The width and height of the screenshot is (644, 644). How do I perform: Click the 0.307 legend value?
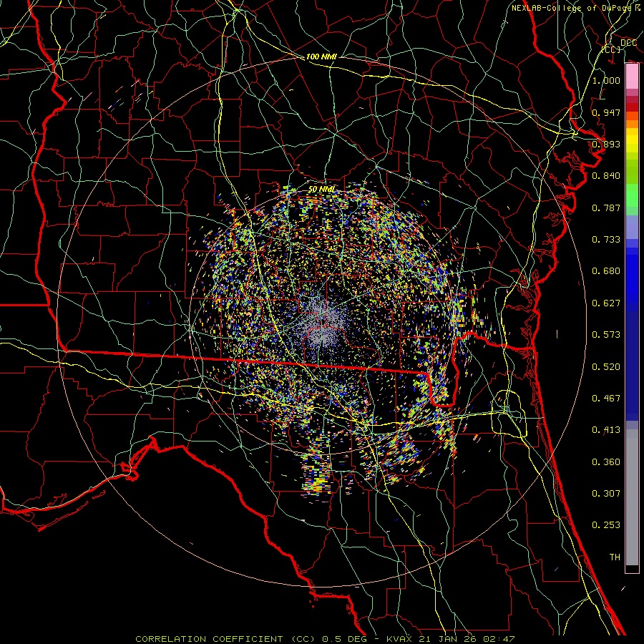(x=606, y=494)
